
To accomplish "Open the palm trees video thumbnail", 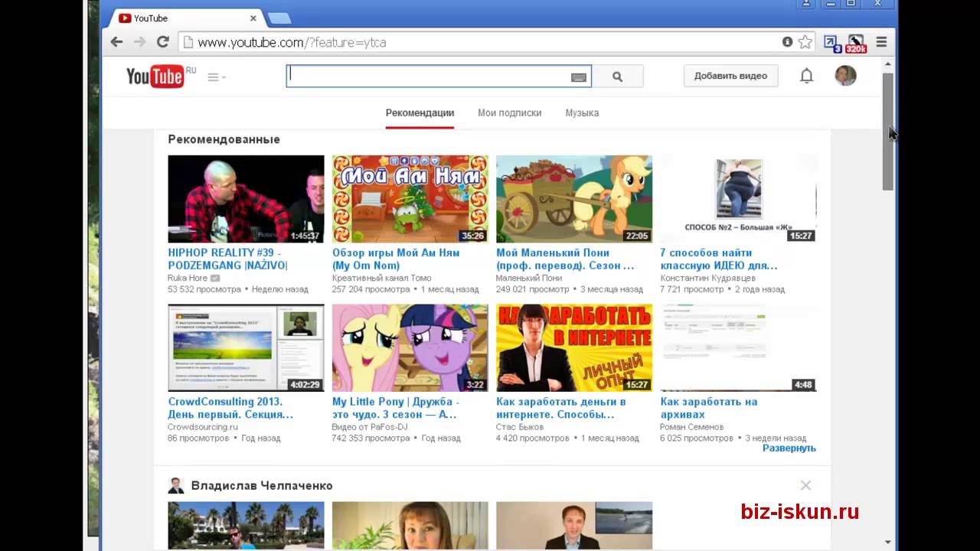I will [246, 525].
